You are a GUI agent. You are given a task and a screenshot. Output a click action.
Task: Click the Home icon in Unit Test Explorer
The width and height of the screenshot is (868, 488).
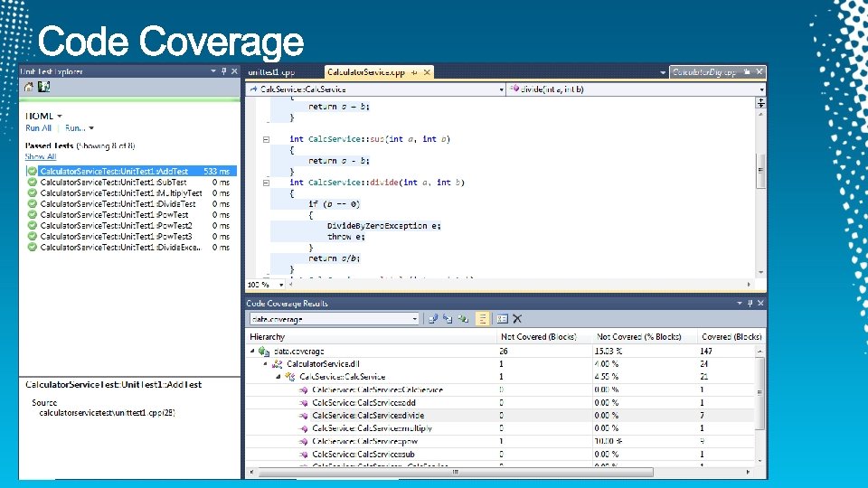28,87
